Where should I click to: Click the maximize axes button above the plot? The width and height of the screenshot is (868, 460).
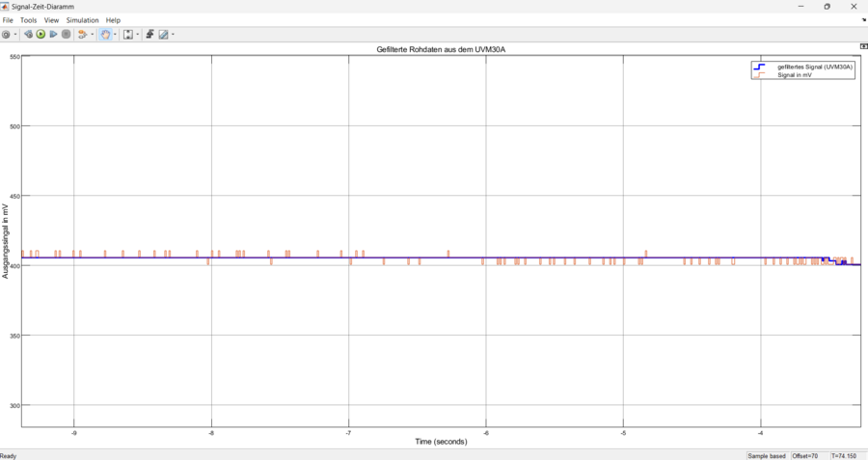point(863,46)
